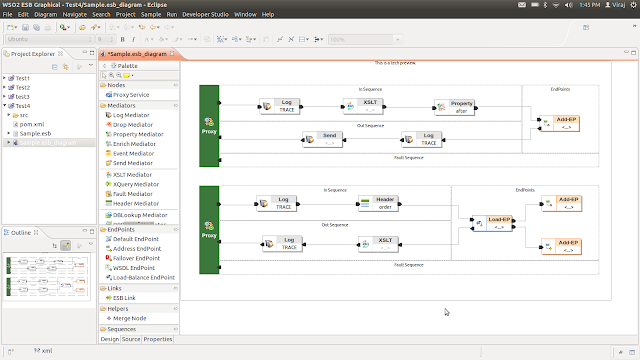This screenshot has width=640, height=360.
Task: Click the Outline overview thumbnail
Action: tap(47, 276)
